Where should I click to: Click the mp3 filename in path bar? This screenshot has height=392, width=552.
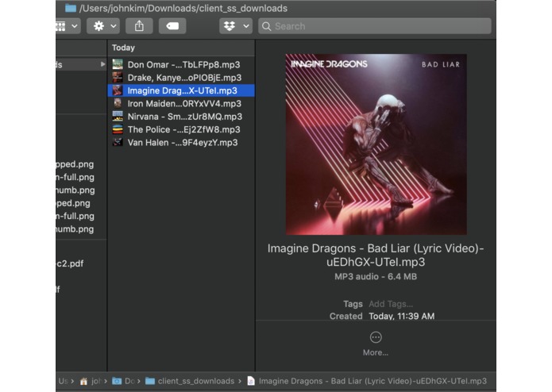coord(373,381)
